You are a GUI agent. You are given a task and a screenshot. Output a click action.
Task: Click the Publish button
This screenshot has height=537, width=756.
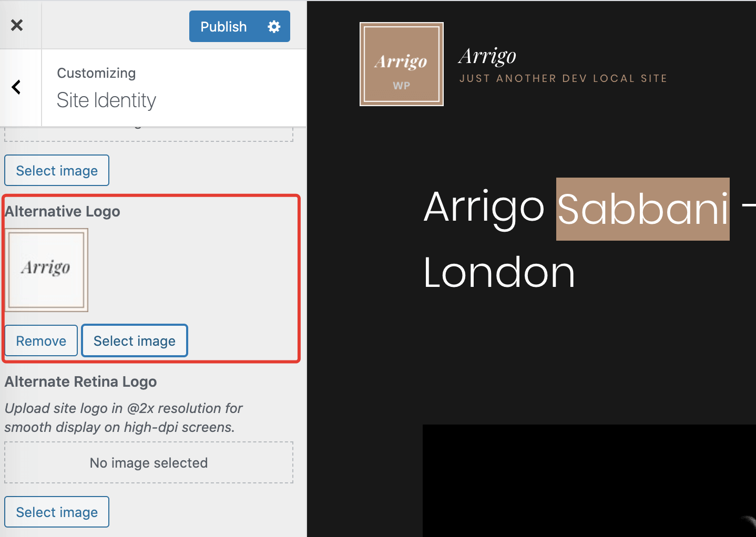point(223,27)
